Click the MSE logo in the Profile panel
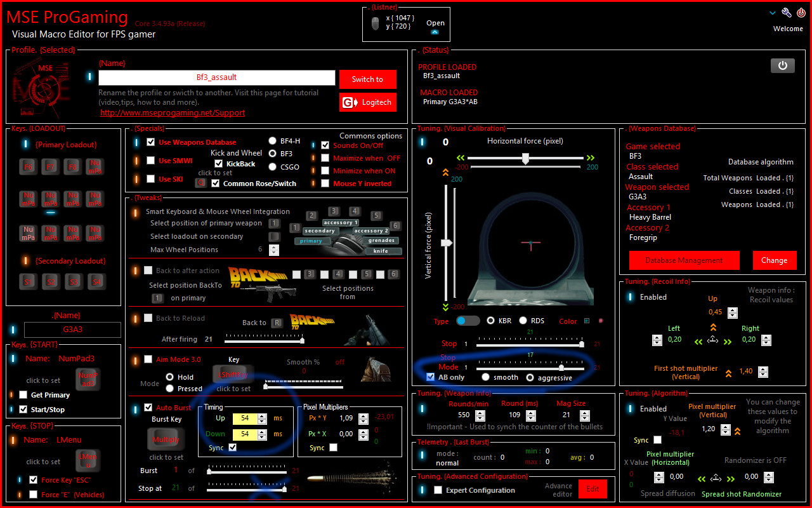The width and height of the screenshot is (812, 508). [41, 87]
